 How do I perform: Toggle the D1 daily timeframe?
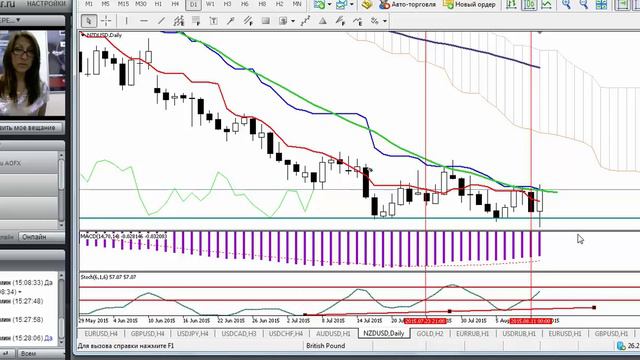[193, 4]
